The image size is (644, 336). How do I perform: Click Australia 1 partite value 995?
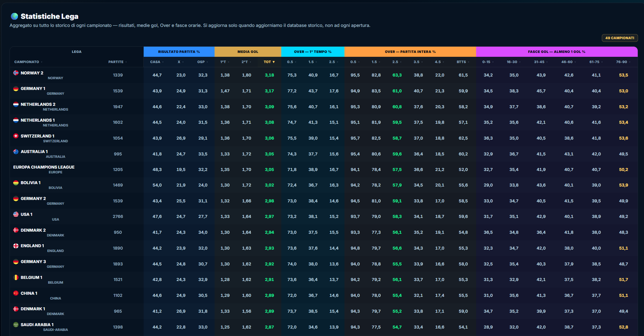pos(118,154)
